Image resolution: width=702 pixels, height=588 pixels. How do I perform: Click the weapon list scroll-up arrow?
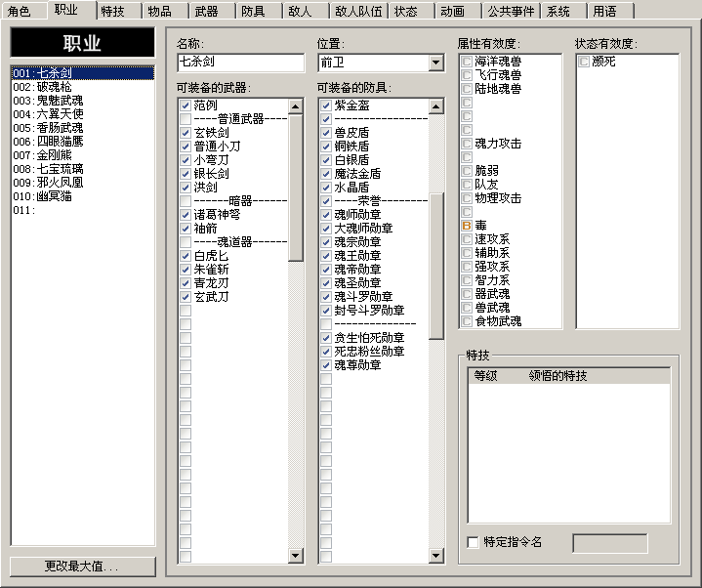(295, 106)
